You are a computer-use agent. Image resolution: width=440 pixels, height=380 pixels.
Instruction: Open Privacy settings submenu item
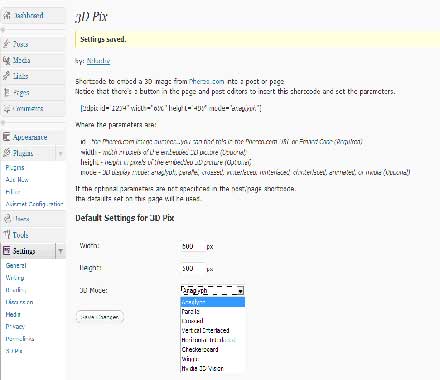(15, 326)
